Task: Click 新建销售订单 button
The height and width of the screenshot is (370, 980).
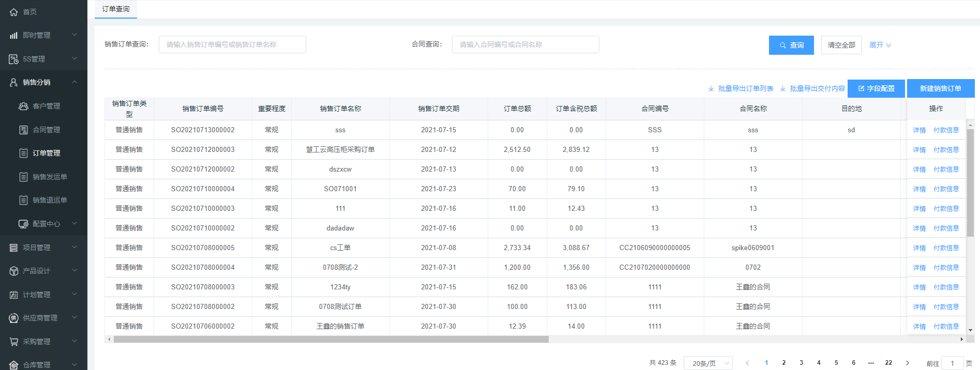Action: [940, 88]
